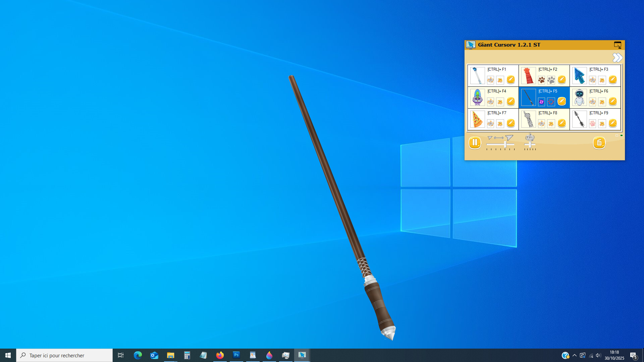The image size is (644, 362).
Task: Expand the panel with the double chevron arrows
Action: 617,58
